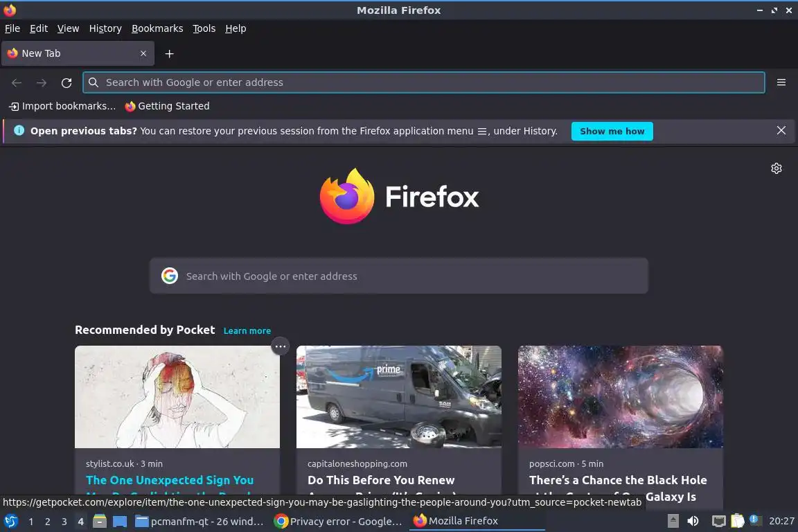Open Do This Before You Renew headline
This screenshot has width=798, height=532.
[381, 480]
